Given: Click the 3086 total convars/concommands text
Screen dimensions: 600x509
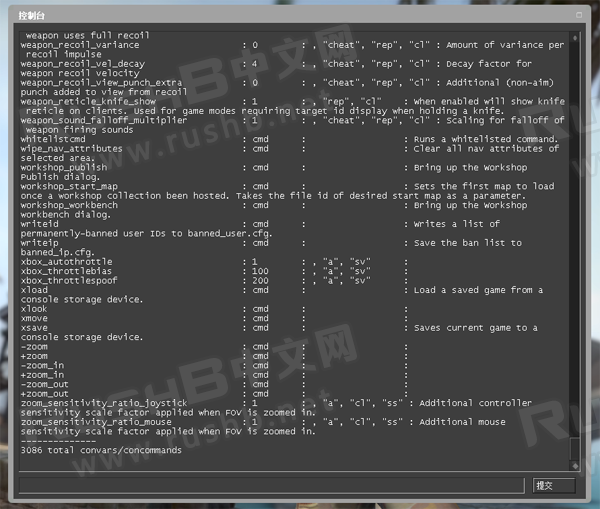Looking at the screenshot, I should click(x=101, y=451).
